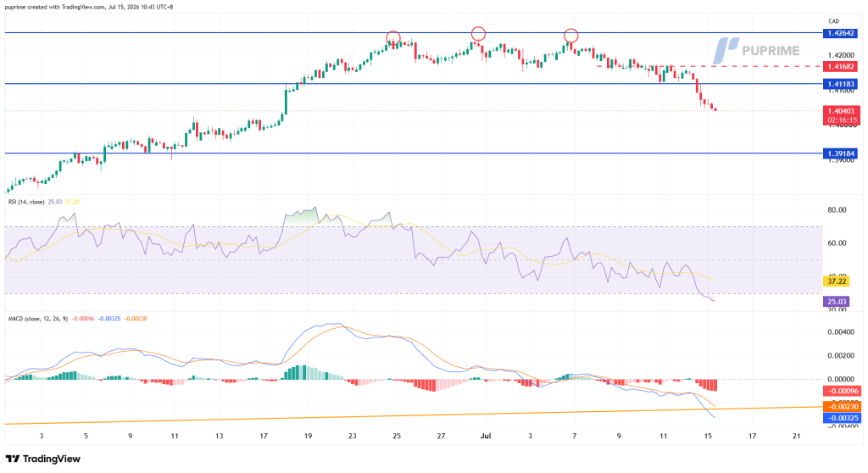Click the 80.00 RSI scale value

[x=837, y=210]
